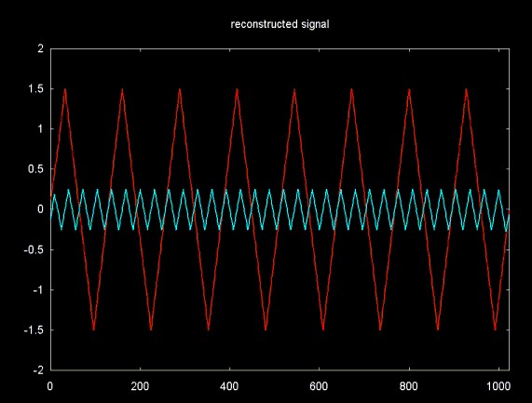Click the x-axis label 800
532x403 pixels.
click(x=408, y=386)
